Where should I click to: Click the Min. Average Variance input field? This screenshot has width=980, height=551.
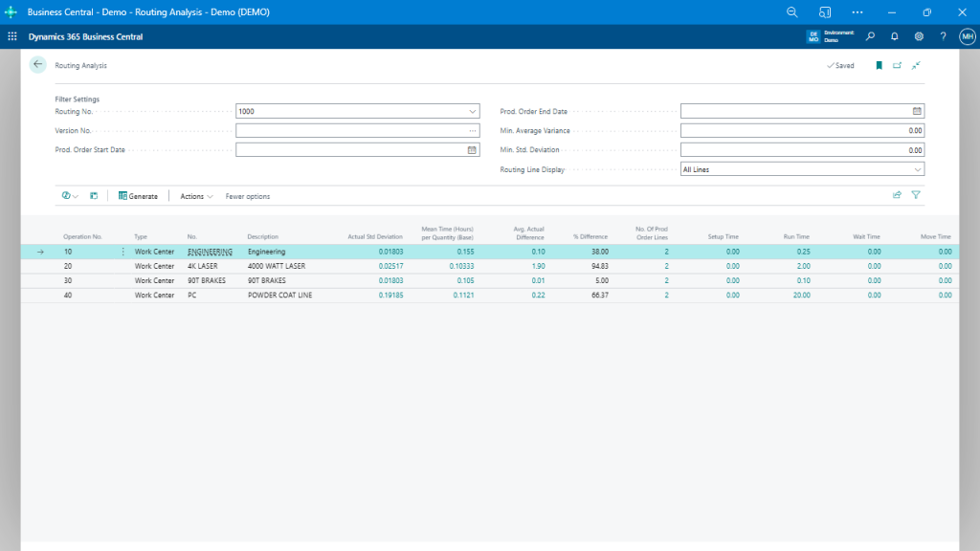pyautogui.click(x=801, y=130)
